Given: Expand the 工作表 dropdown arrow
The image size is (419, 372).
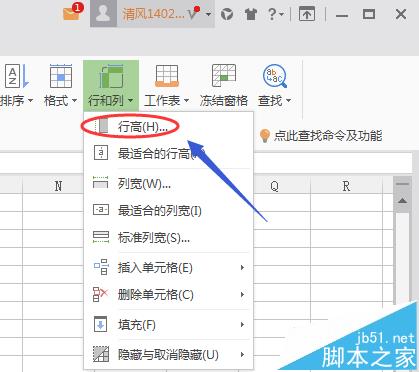Looking at the screenshot, I should pos(186,100).
